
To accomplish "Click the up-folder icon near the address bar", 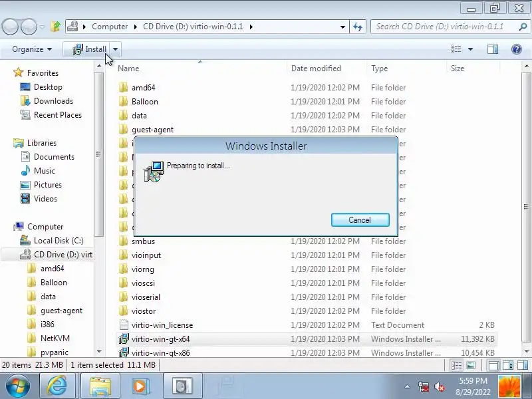I will [56, 26].
